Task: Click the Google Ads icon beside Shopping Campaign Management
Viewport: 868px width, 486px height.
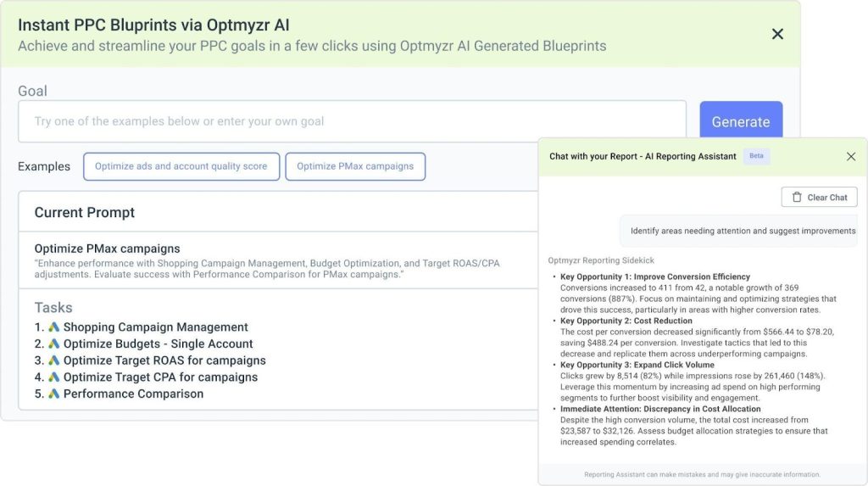Action: coord(54,327)
